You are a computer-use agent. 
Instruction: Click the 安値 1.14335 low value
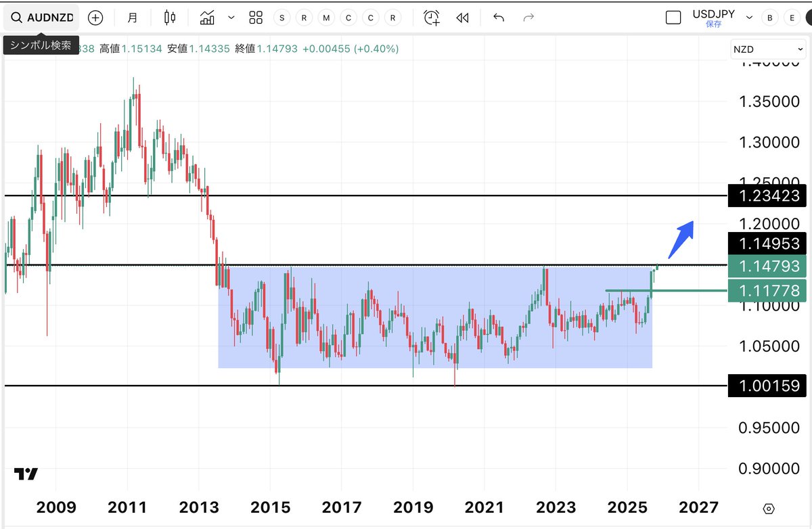click(199, 49)
